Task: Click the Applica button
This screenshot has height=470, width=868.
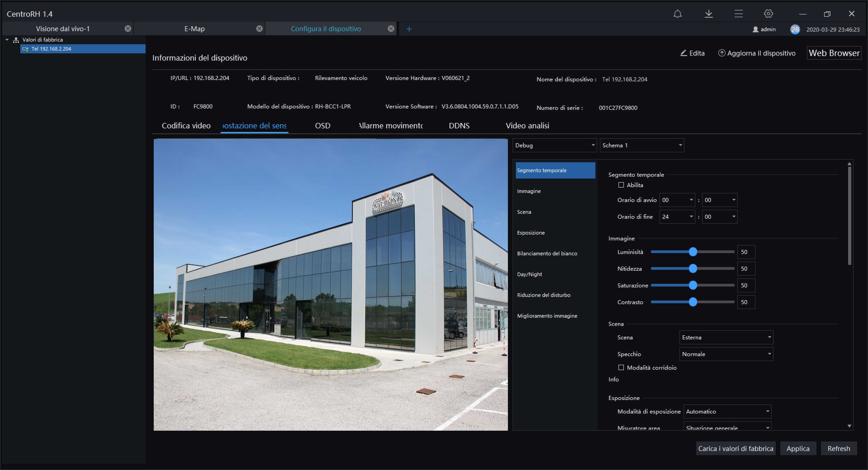Action: pyautogui.click(x=797, y=449)
